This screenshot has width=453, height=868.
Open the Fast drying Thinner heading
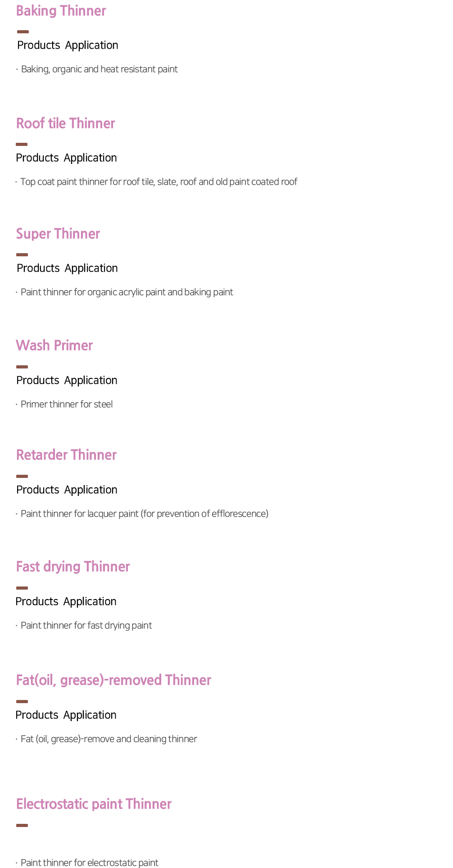73,567
